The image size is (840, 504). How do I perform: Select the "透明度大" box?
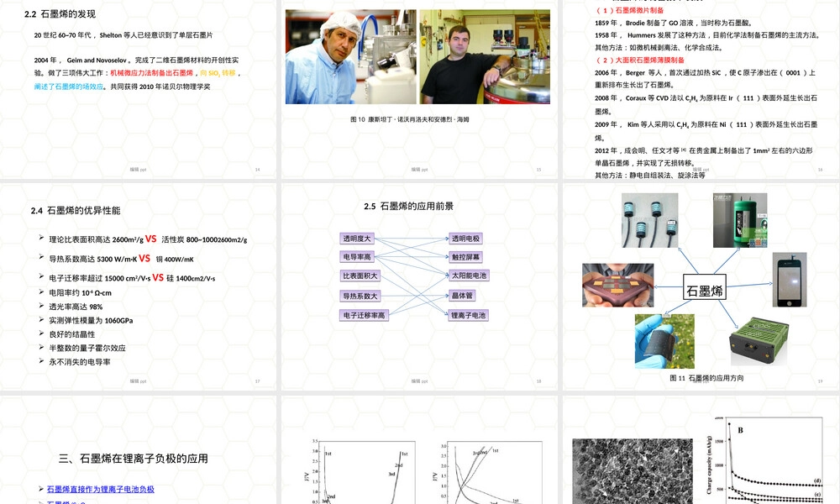(x=357, y=239)
